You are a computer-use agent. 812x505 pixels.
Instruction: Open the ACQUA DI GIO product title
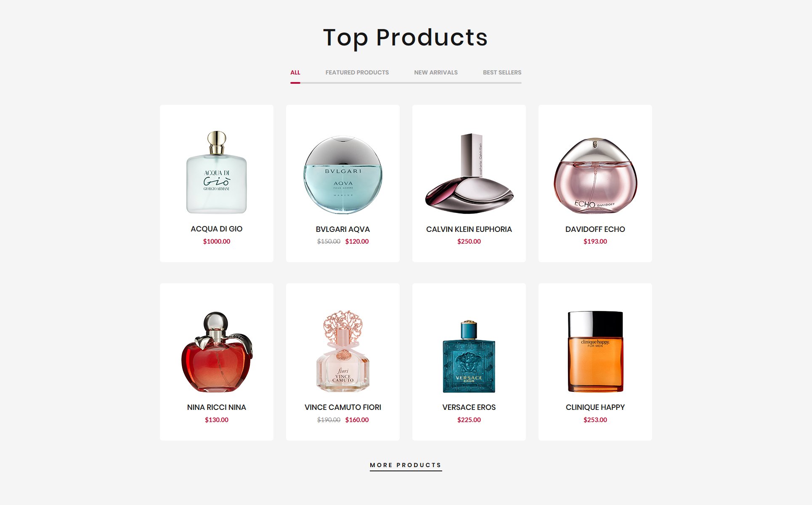click(x=217, y=229)
